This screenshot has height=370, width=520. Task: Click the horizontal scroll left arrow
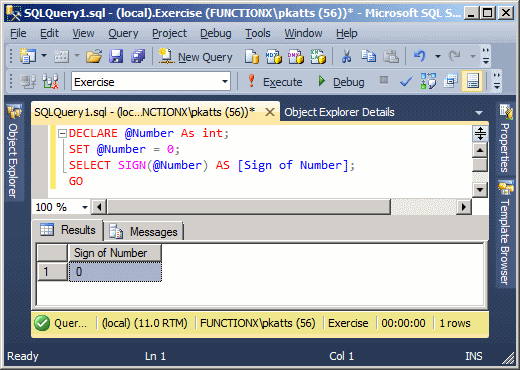coord(99,207)
